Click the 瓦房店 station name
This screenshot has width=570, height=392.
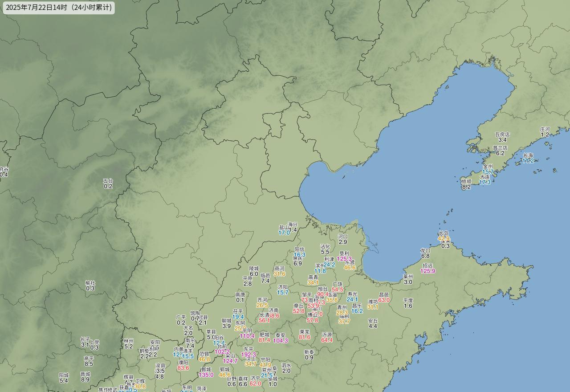tap(502, 134)
